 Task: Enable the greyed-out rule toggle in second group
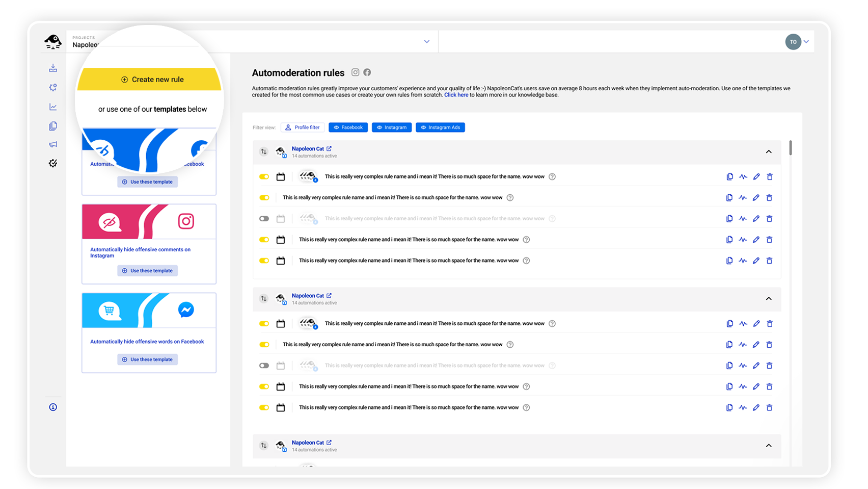tap(264, 366)
